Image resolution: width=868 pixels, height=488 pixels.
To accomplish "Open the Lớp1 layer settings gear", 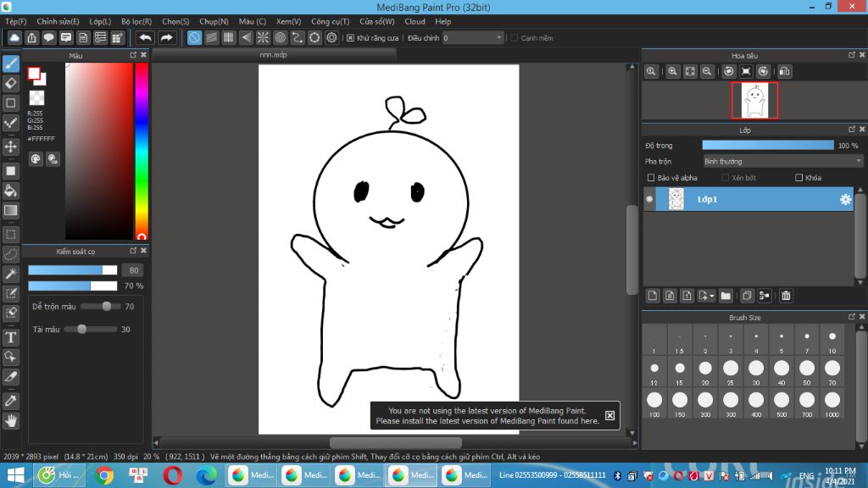I will tap(845, 199).
